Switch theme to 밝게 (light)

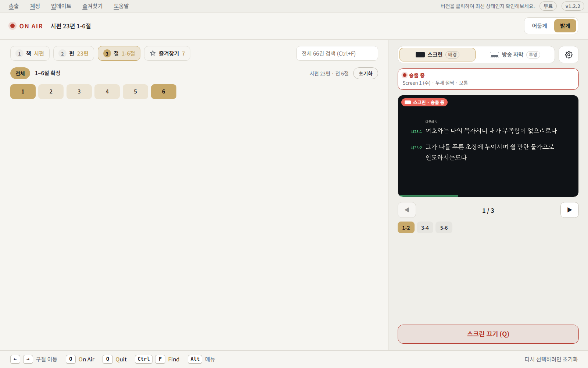(x=565, y=26)
